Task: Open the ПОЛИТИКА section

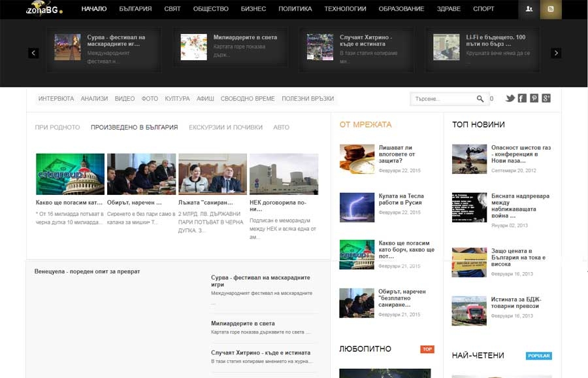Action: point(295,9)
